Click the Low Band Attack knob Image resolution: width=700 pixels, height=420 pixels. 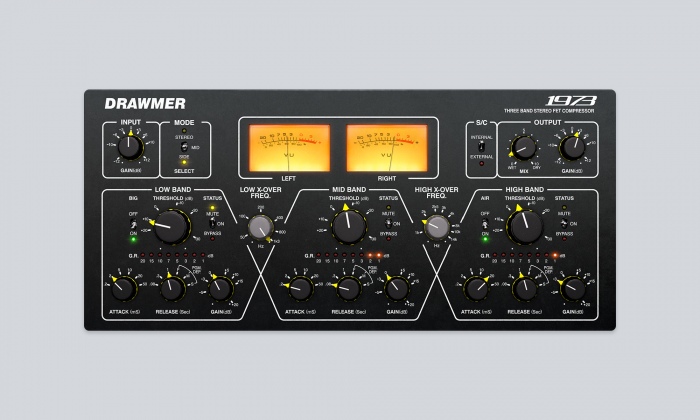[x=122, y=289]
